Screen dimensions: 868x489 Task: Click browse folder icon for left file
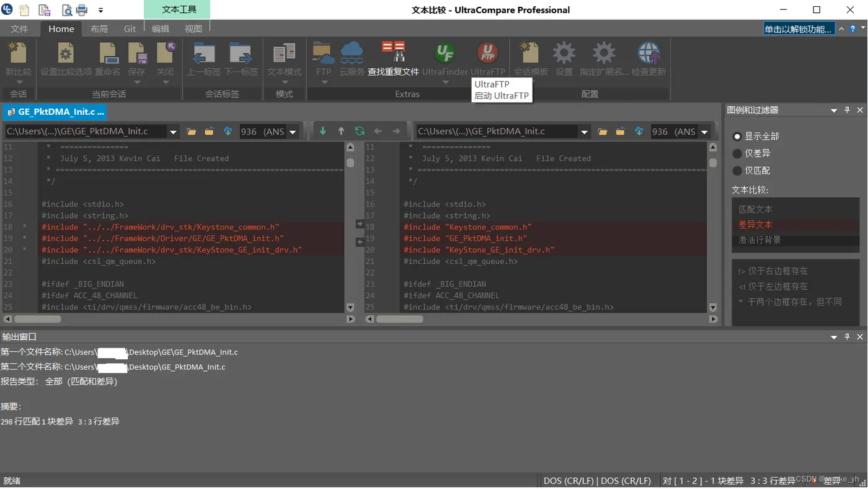coord(192,132)
